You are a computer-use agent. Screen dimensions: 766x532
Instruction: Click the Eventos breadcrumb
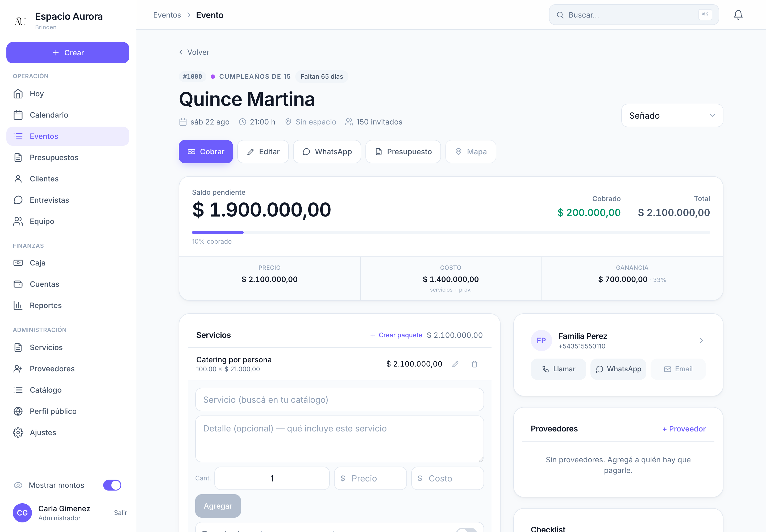pyautogui.click(x=167, y=15)
